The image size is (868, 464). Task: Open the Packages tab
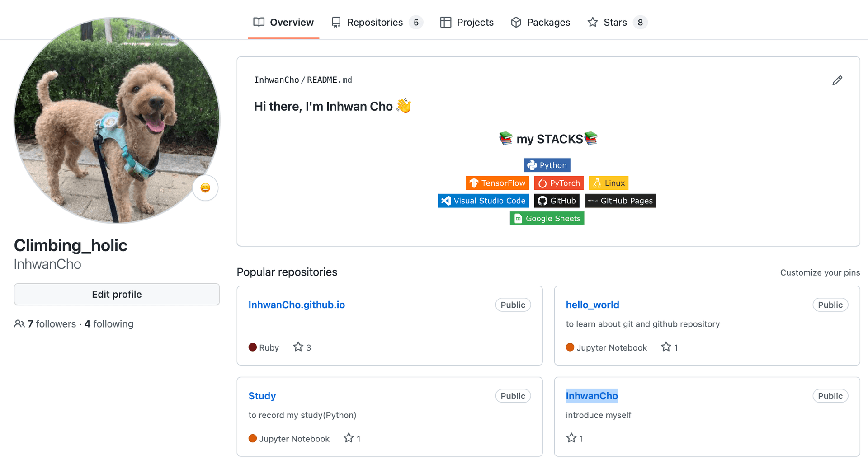point(540,23)
